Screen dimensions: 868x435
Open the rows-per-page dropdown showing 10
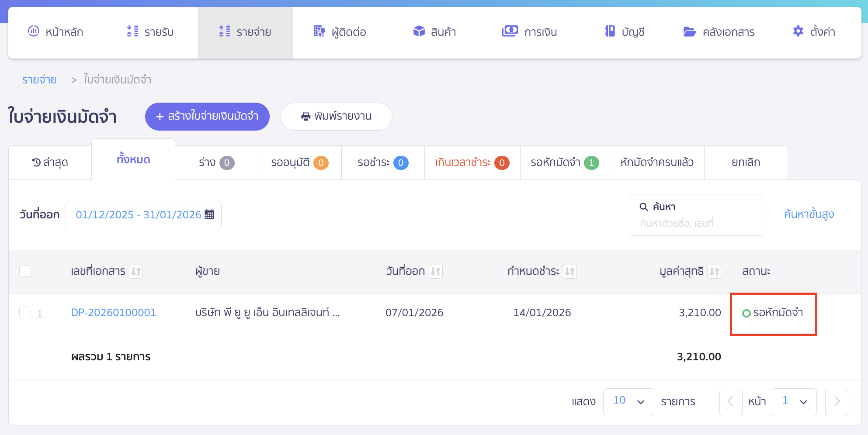(628, 402)
